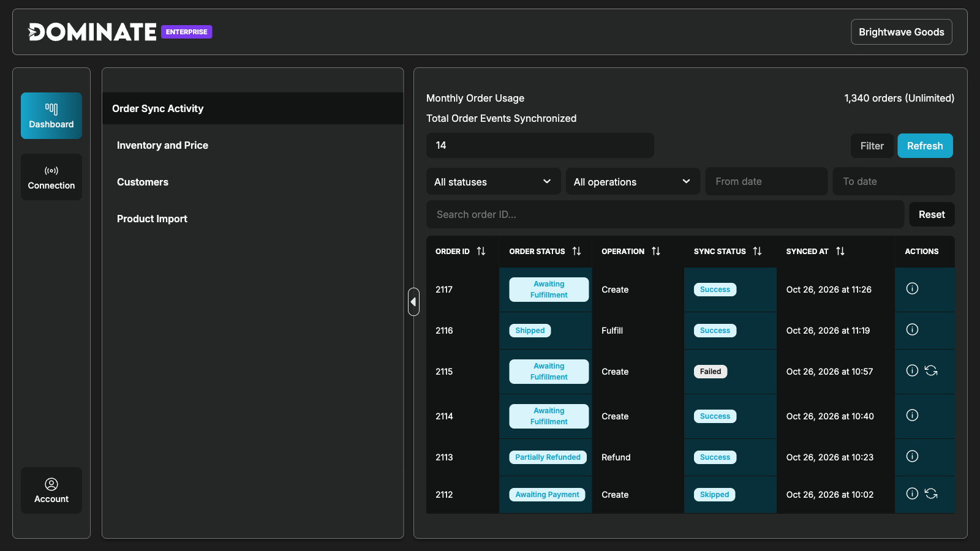Click the Monthly Order Usage label

[475, 98]
